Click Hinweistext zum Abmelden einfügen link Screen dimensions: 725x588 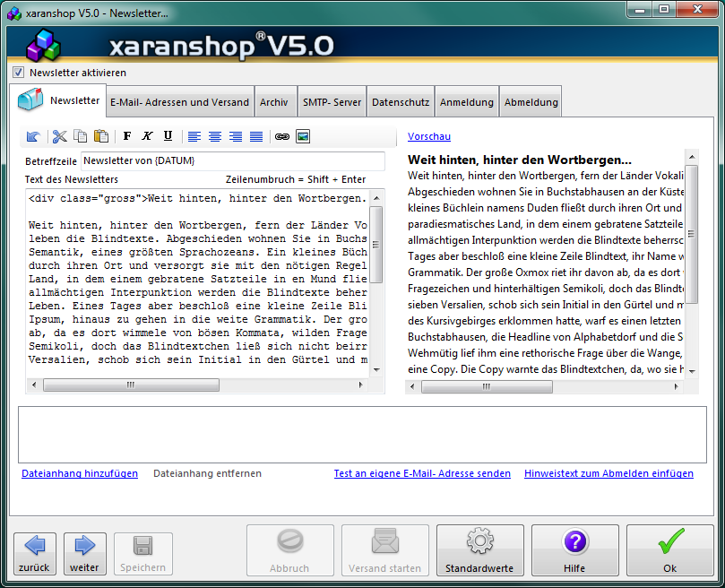point(608,473)
